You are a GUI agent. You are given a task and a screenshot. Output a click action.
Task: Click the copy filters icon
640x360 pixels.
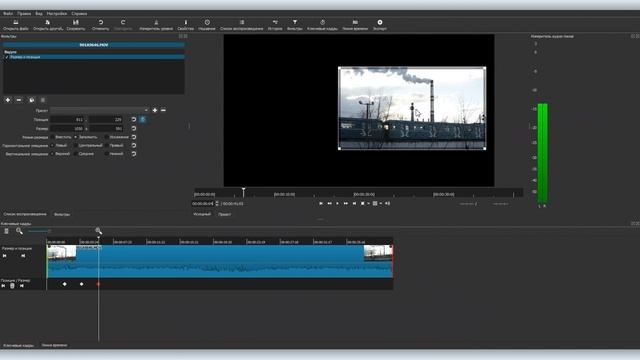(x=32, y=100)
